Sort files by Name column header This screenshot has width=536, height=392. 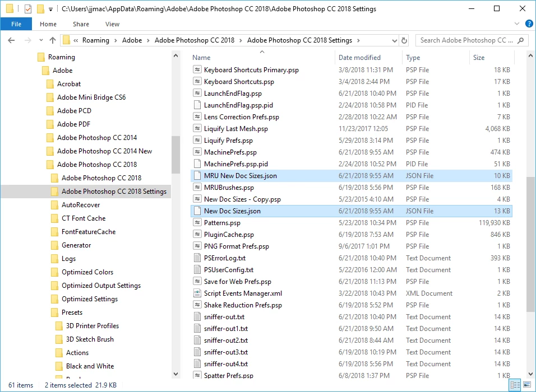coord(201,57)
